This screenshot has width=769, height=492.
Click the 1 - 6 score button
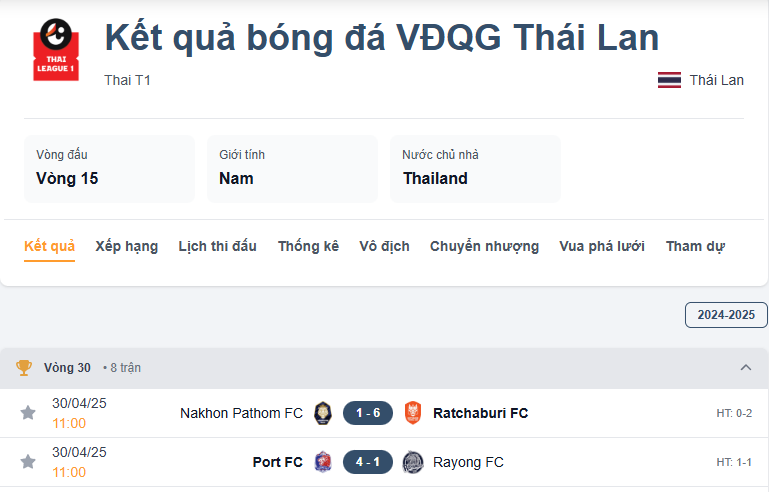[367, 412]
